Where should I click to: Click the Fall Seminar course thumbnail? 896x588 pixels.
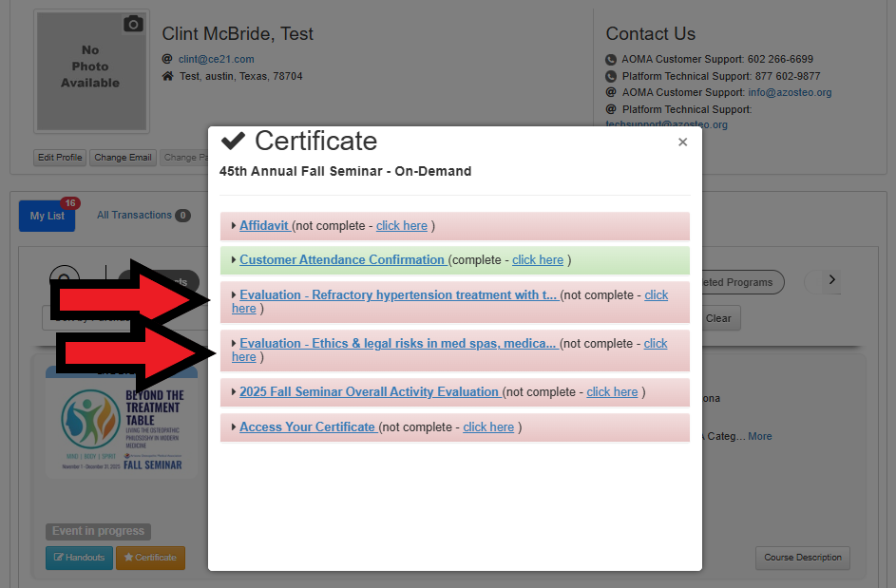click(x=122, y=426)
